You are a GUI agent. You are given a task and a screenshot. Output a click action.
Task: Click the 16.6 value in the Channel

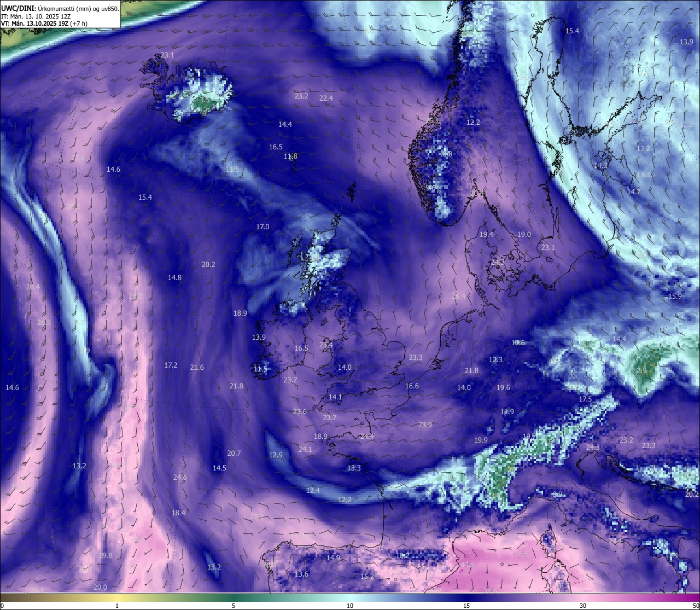pos(412,386)
